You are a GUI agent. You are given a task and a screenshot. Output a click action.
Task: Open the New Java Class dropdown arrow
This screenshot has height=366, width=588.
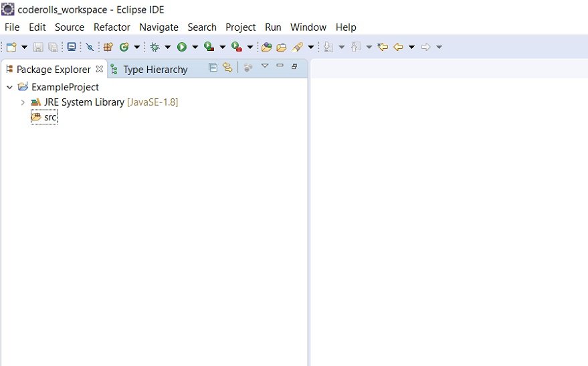137,48
